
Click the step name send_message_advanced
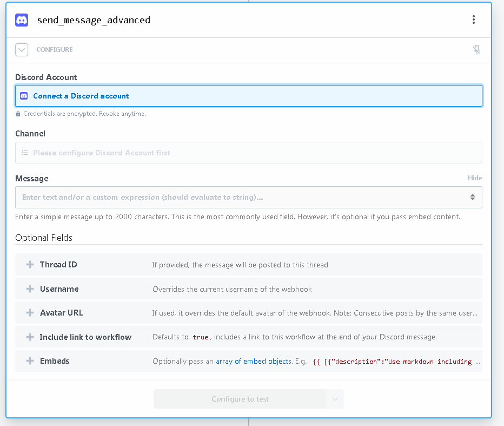click(94, 20)
